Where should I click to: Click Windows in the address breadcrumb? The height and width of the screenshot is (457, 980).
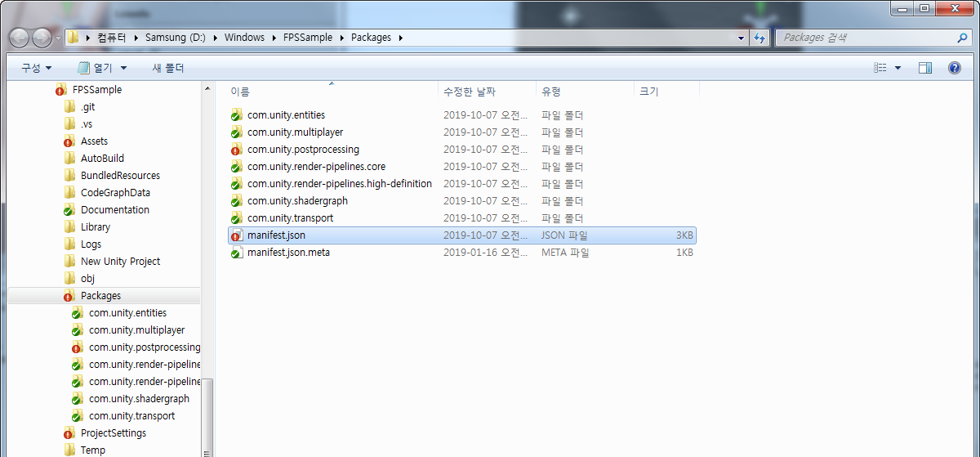tap(244, 38)
